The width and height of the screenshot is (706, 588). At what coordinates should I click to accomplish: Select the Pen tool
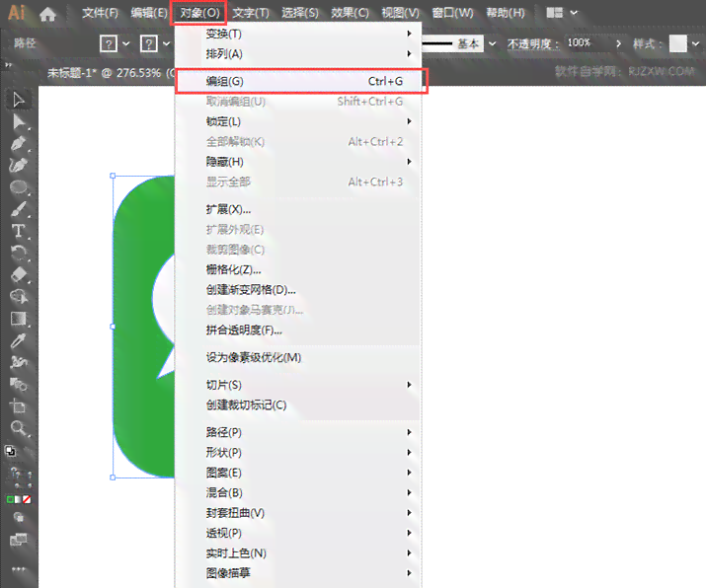18,144
